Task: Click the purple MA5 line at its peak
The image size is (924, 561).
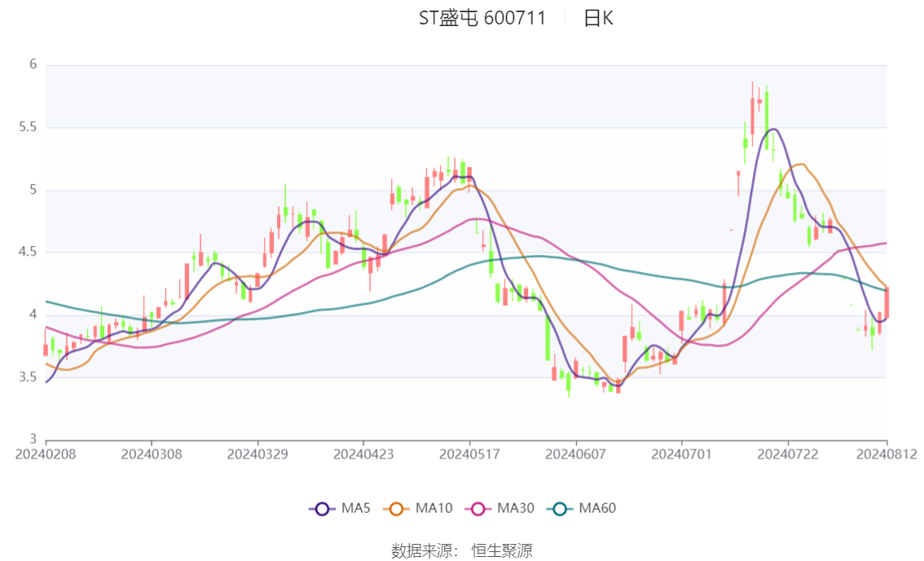Action: (x=772, y=129)
